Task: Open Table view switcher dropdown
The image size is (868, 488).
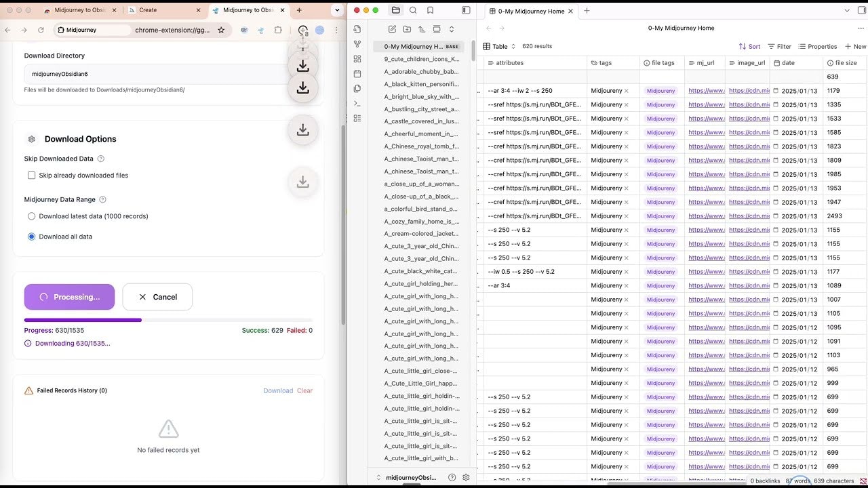Action: click(500, 46)
